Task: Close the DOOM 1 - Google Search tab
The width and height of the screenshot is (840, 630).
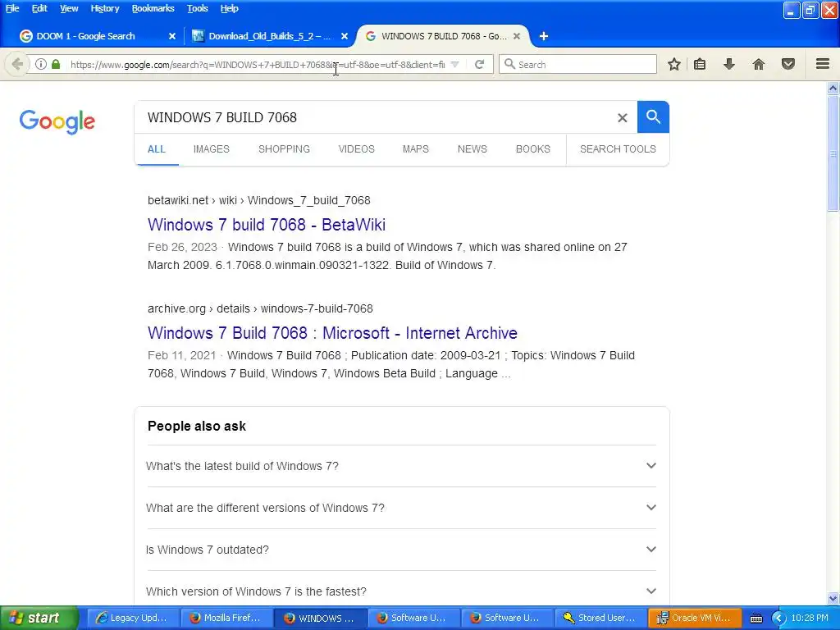Action: pyautogui.click(x=172, y=36)
